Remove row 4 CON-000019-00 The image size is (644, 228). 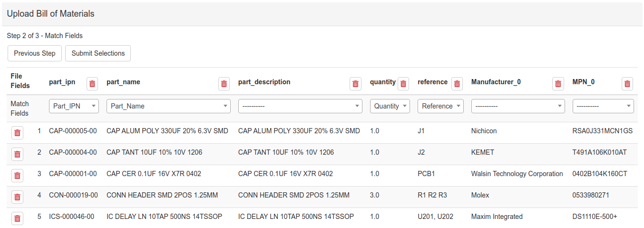[18, 197]
